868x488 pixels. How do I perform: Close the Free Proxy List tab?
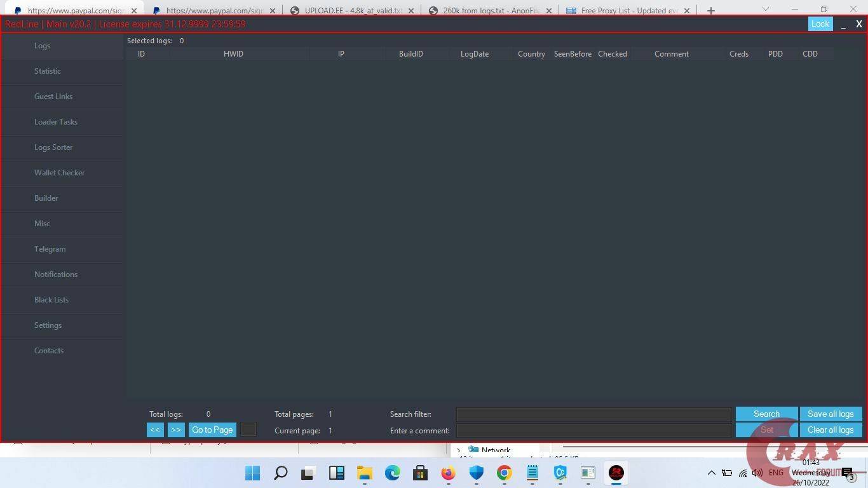point(687,11)
